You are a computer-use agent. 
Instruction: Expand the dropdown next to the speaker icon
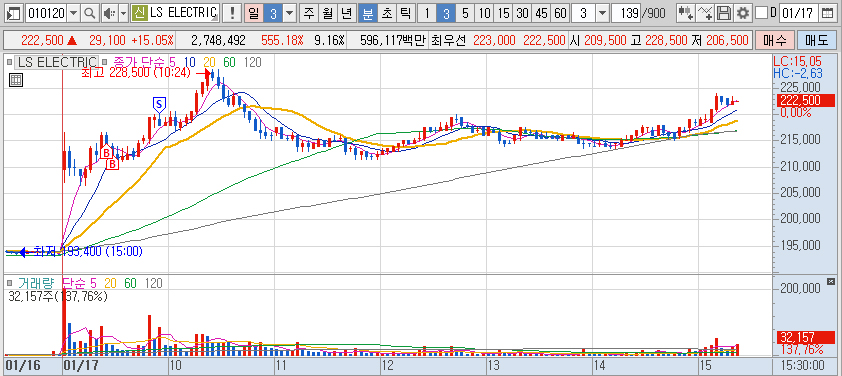click(x=124, y=13)
